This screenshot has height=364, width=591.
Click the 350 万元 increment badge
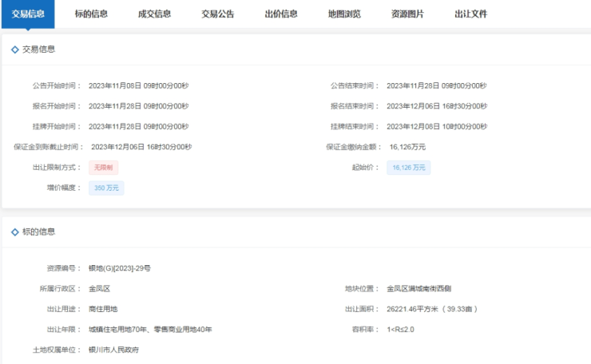(x=106, y=188)
